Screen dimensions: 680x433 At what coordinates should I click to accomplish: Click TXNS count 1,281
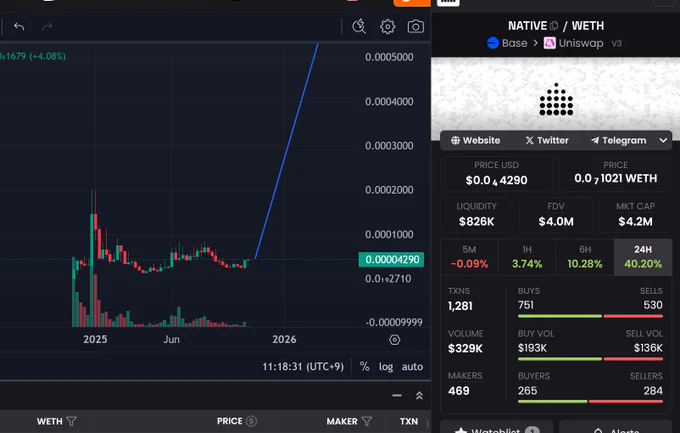click(460, 306)
